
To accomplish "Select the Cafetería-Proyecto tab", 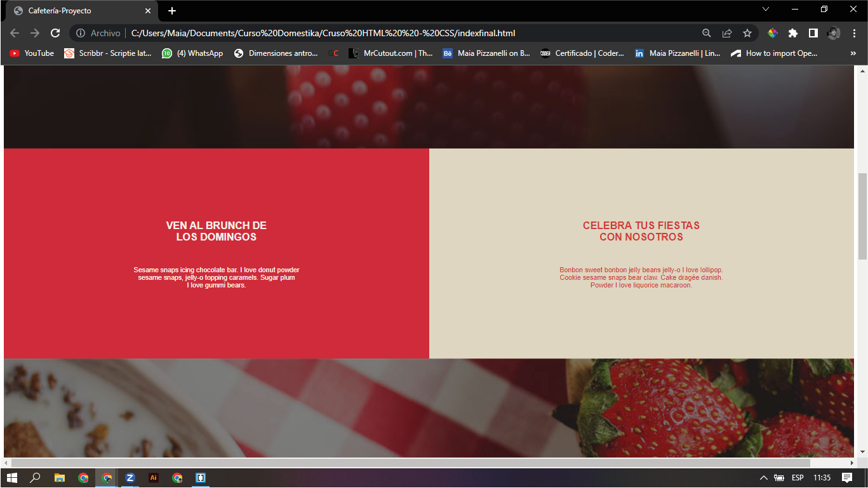I will (83, 11).
